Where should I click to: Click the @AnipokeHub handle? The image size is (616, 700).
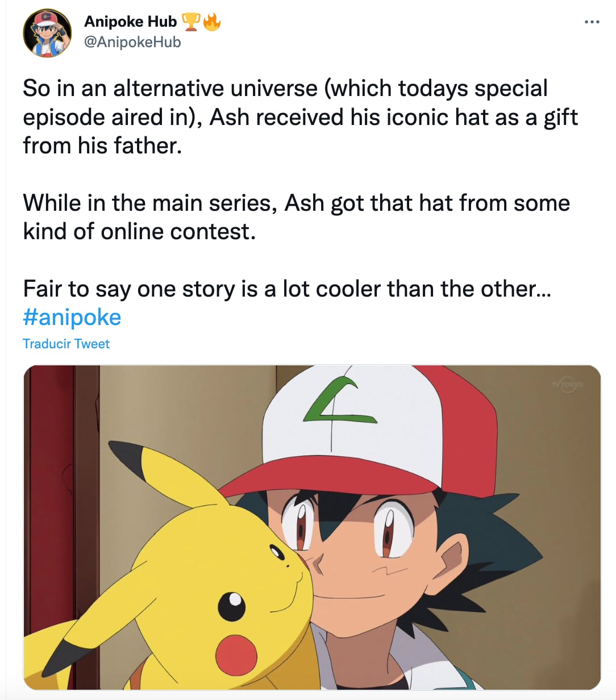(132, 42)
